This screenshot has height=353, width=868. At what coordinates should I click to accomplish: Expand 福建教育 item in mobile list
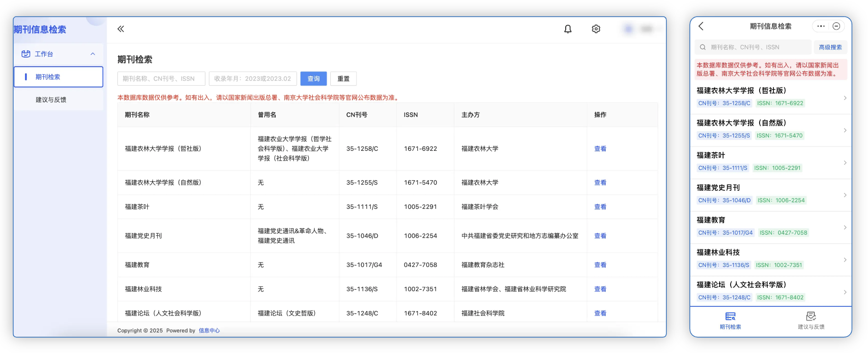[845, 227]
